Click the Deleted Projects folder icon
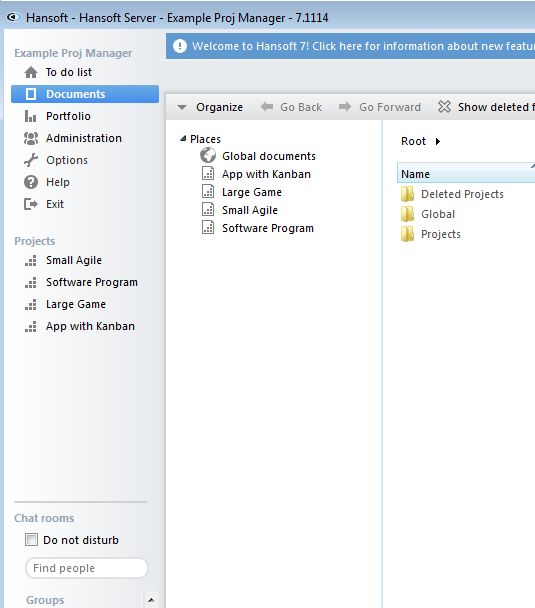The width and height of the screenshot is (535, 608). 407,194
